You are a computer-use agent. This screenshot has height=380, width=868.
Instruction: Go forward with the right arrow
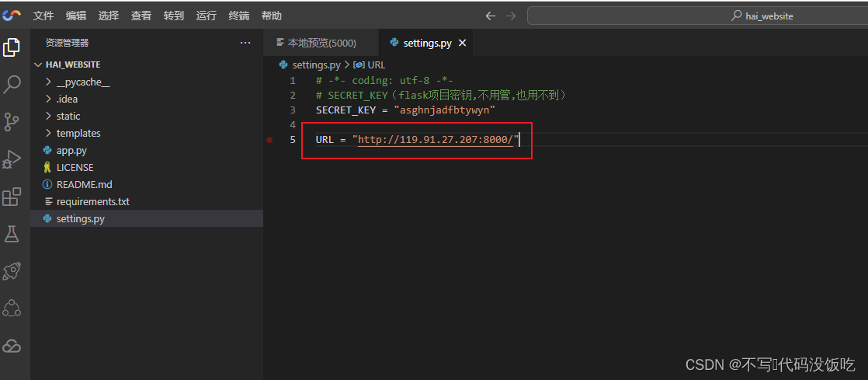click(511, 16)
